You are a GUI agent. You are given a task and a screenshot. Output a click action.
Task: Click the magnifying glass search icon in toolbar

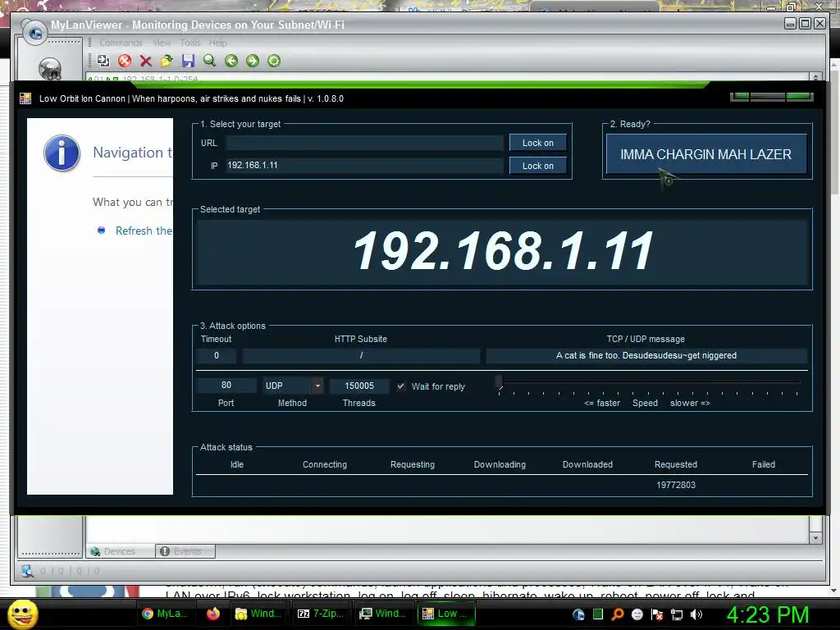(x=209, y=61)
